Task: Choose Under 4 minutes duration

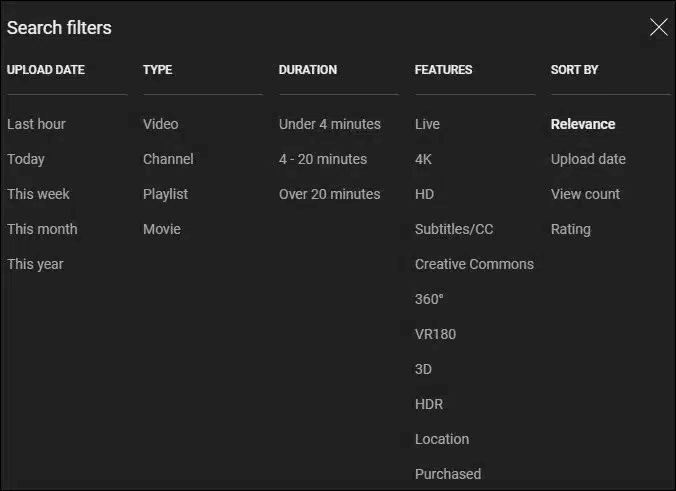Action: [329, 124]
